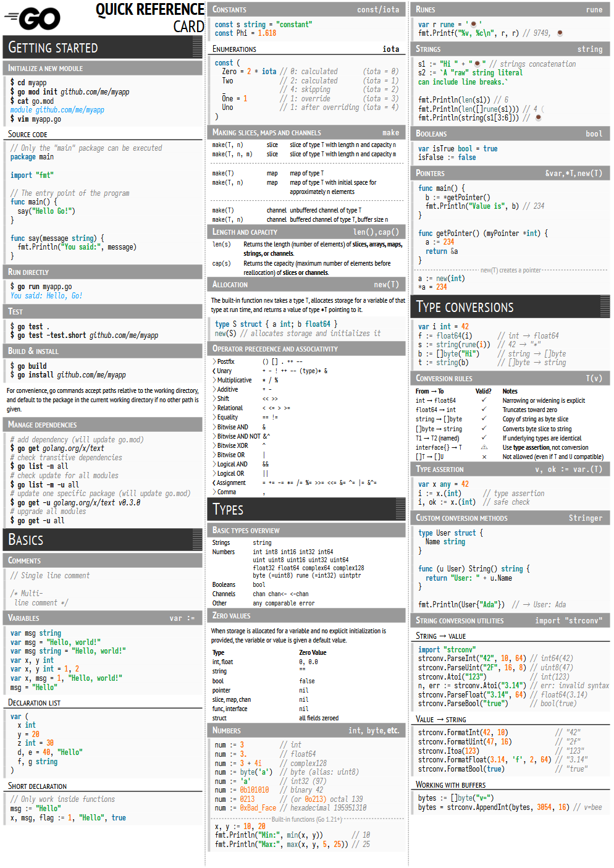Click the left chevron beside Unary
The height and width of the screenshot is (868, 614).
(x=214, y=371)
